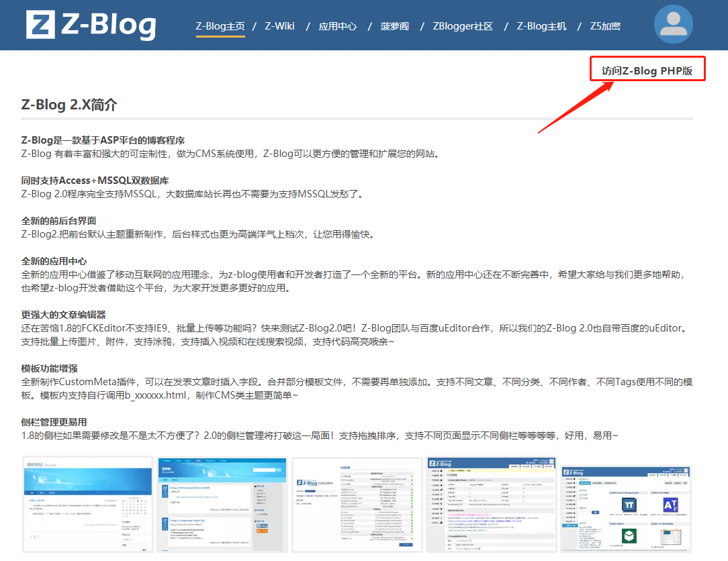Click heading 侧栏管理更易用
The height and width of the screenshot is (561, 728).
tap(54, 422)
